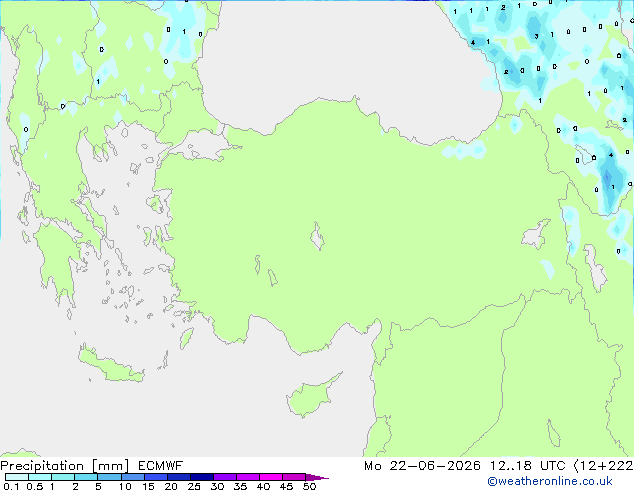Click the 40–45 mm bright magenta swatch
The height and width of the screenshot is (490, 634).
pyautogui.click(x=271, y=477)
